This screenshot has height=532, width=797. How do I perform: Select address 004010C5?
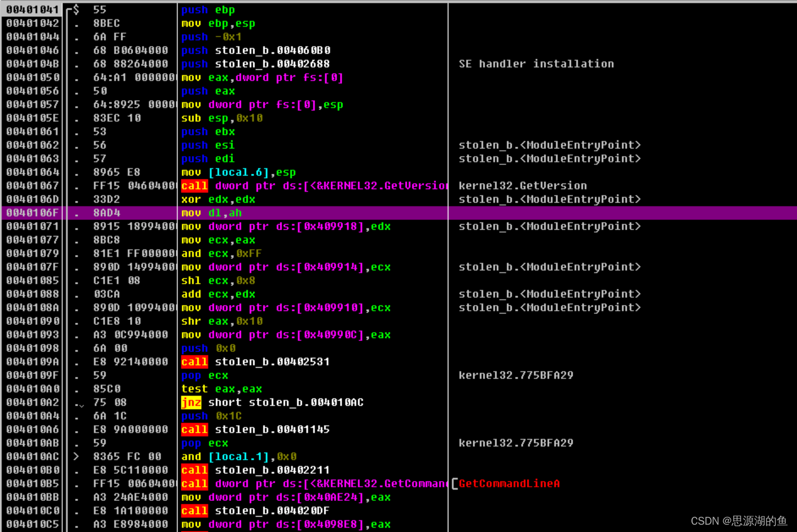[x=33, y=524]
